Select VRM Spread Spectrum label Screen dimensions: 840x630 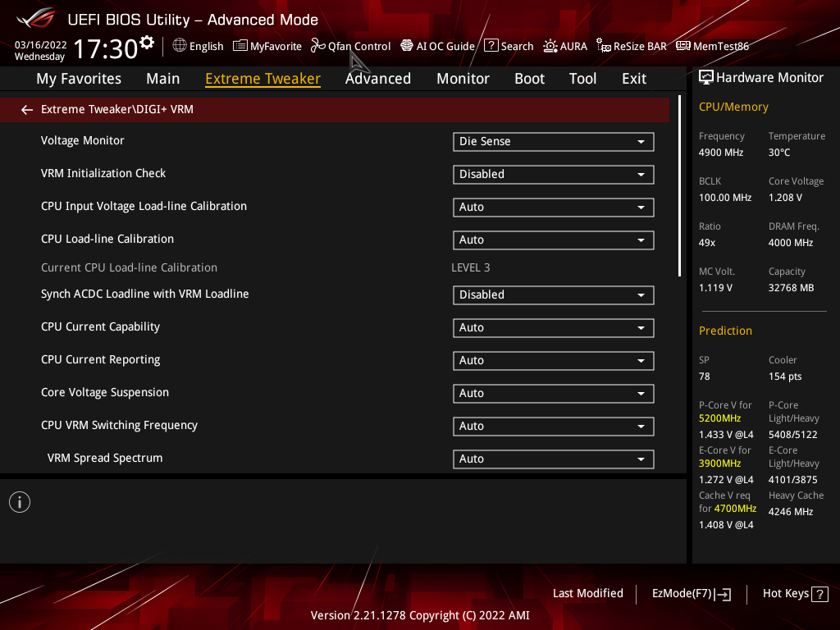104,458
